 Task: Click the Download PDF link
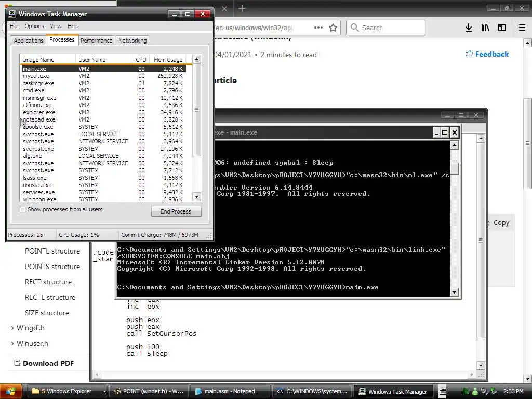pos(48,363)
